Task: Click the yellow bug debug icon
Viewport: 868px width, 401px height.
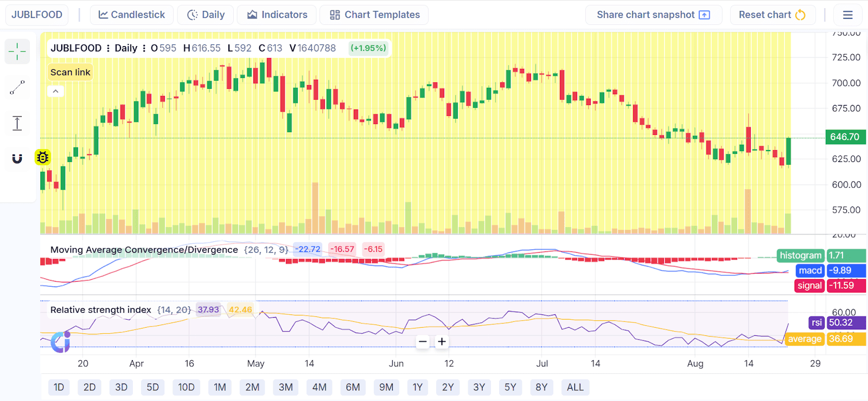Action: pos(43,157)
